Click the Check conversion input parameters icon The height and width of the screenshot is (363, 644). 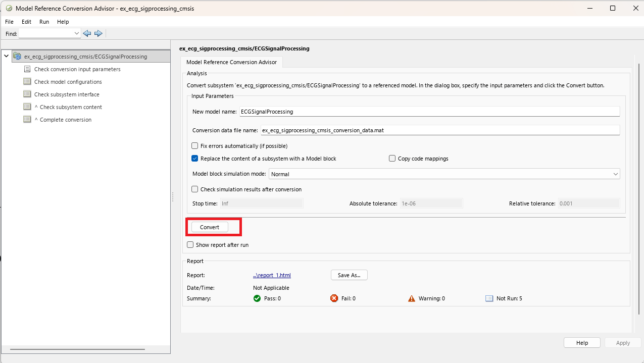coord(27,69)
